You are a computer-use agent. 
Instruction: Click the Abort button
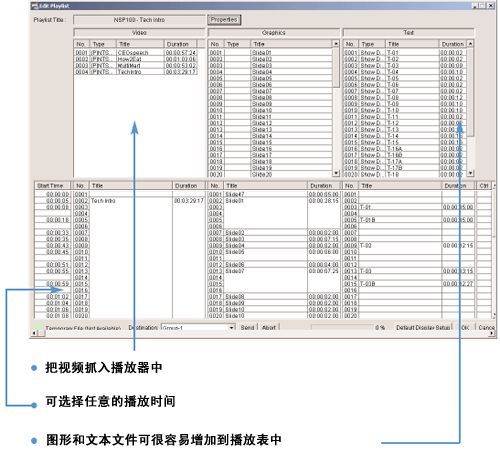point(269,328)
